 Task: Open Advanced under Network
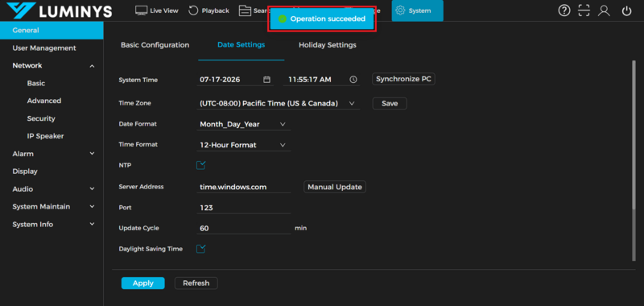click(x=44, y=101)
